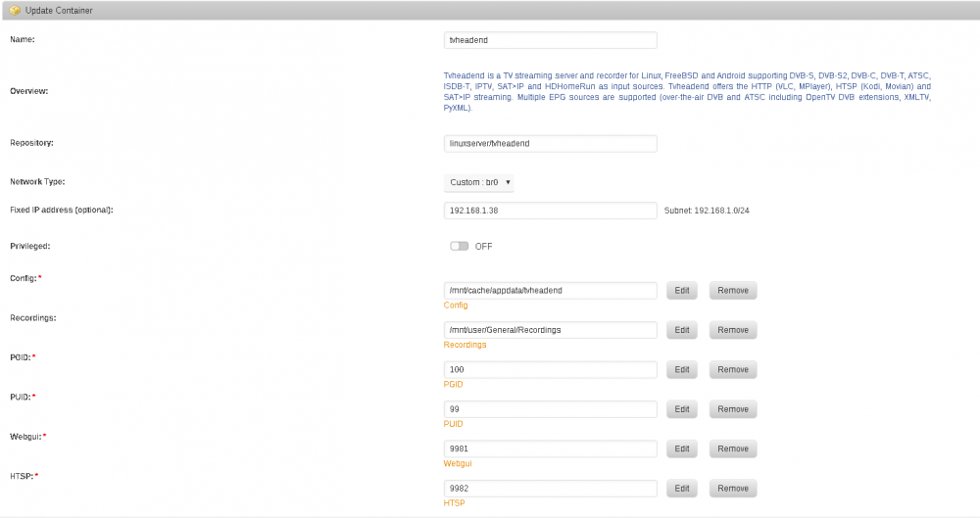Click the Overview: label

[x=28, y=91]
